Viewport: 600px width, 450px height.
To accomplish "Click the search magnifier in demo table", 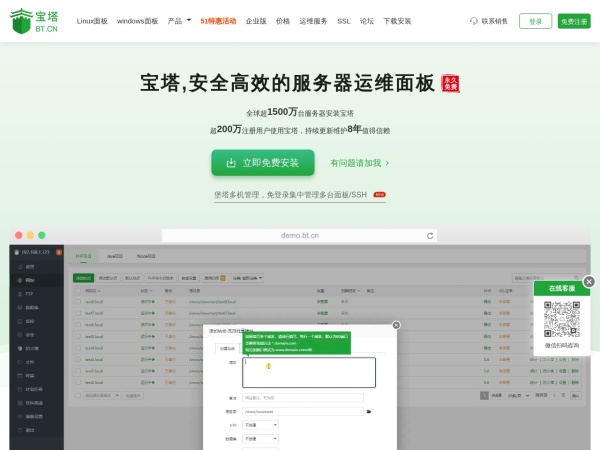I will click(x=576, y=278).
